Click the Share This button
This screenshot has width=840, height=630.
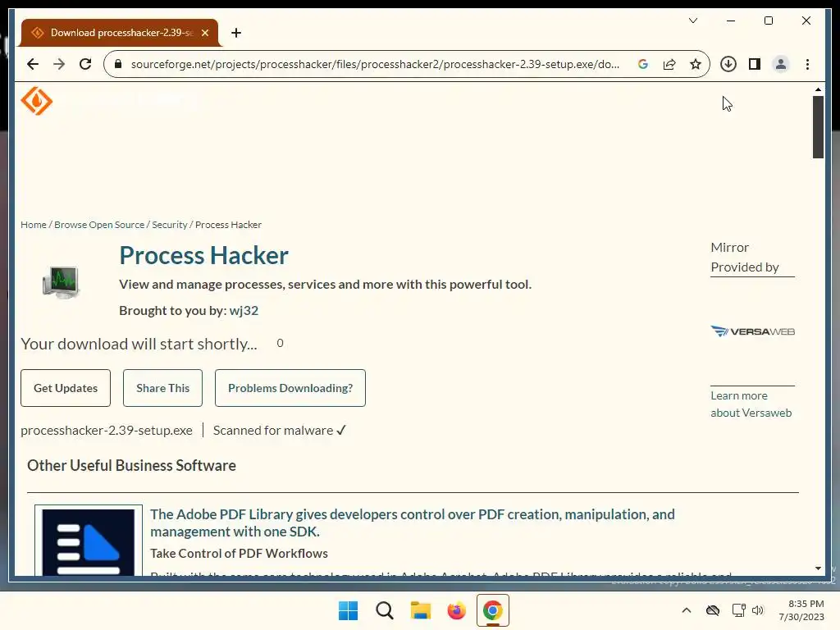(163, 388)
